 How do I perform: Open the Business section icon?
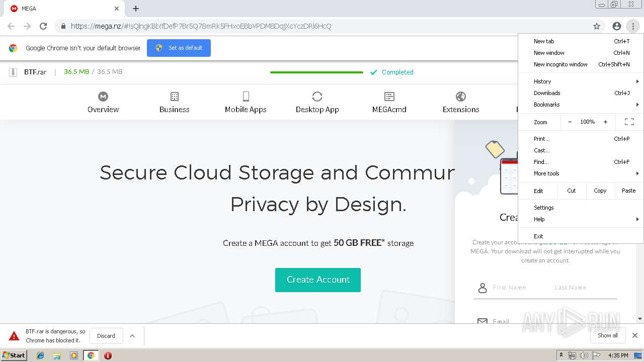[x=175, y=97]
